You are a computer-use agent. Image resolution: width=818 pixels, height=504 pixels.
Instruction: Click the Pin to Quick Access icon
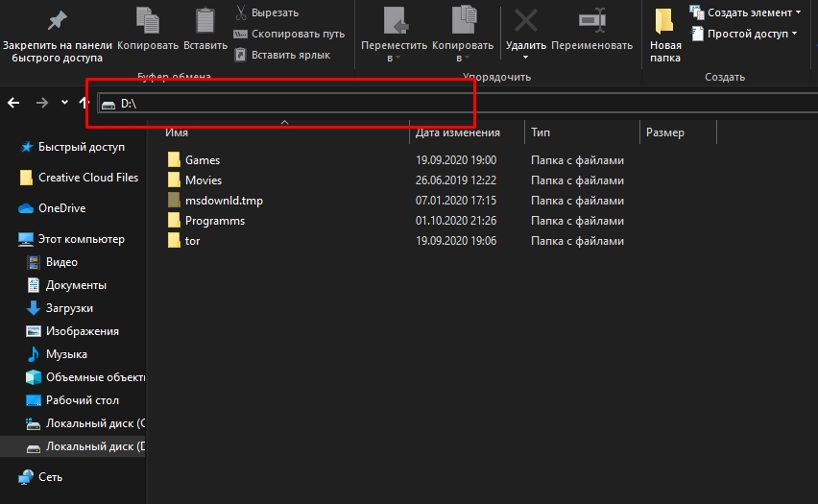57,20
